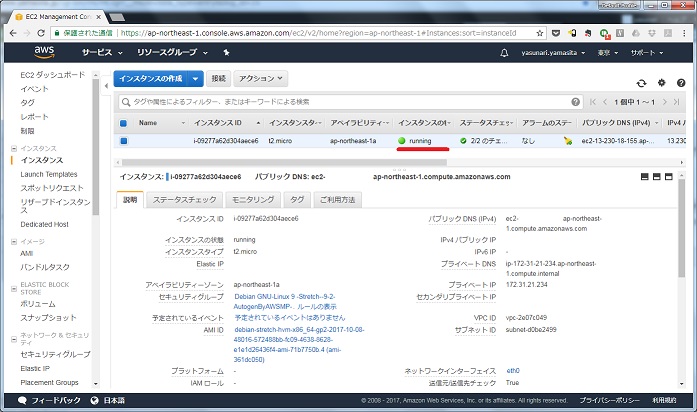Switch to the タグ tab
This screenshot has height=412, width=697.
tap(297, 200)
